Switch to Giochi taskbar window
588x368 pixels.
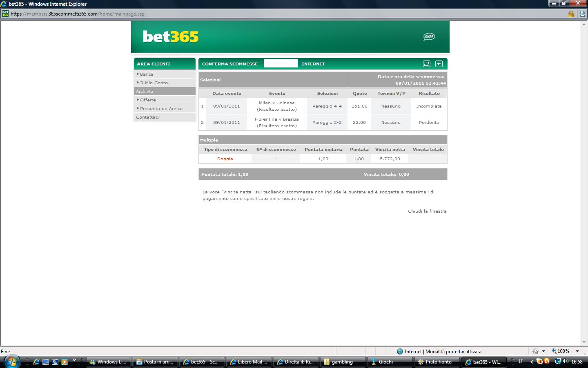390,362
